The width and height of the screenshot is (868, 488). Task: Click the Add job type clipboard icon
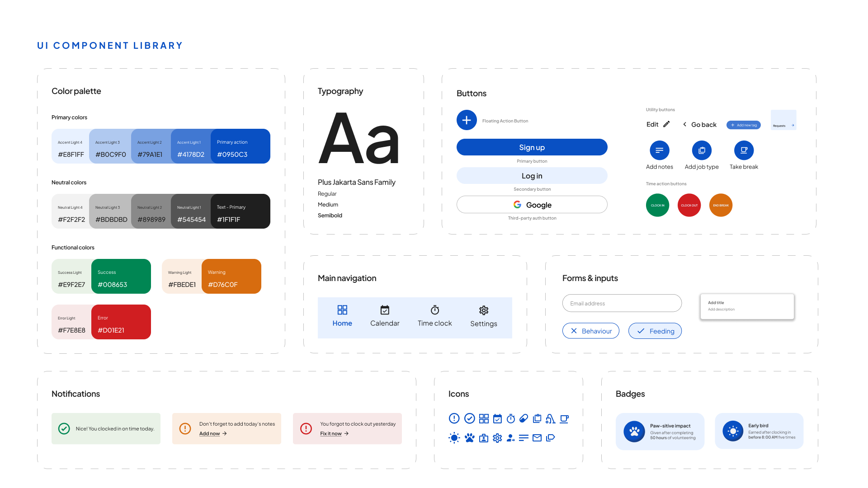click(x=702, y=150)
